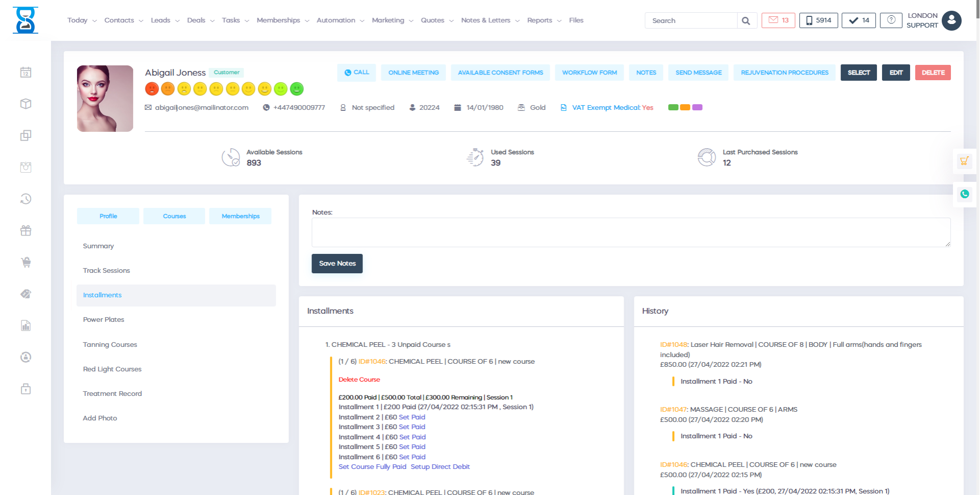Click the magnifying glass search icon
The width and height of the screenshot is (980, 495).
coord(746,21)
